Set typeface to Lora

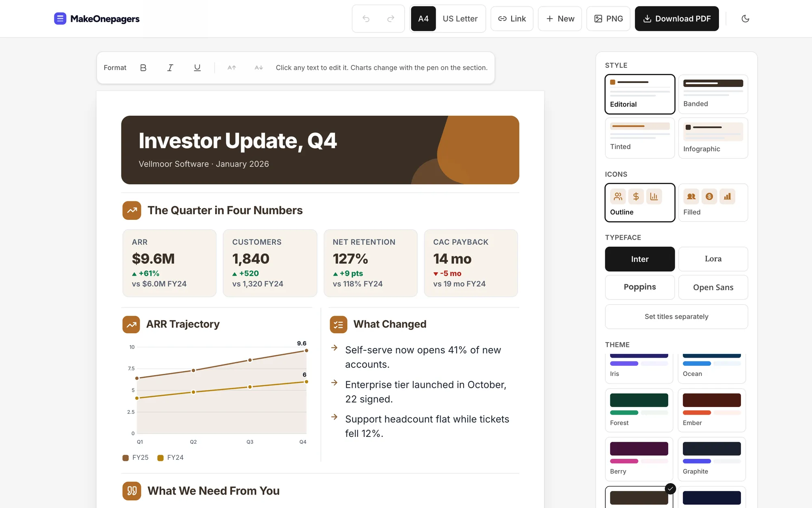tap(713, 259)
